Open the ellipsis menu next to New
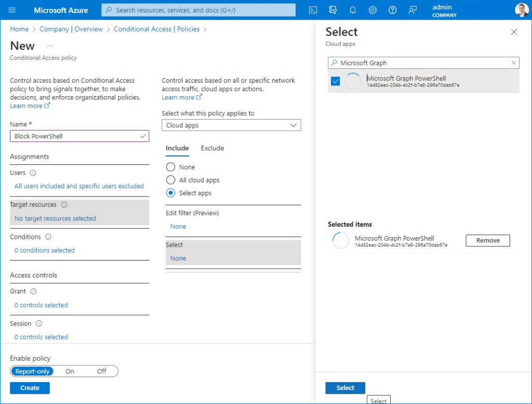Image resolution: width=532 pixels, height=404 pixels. [x=50, y=45]
